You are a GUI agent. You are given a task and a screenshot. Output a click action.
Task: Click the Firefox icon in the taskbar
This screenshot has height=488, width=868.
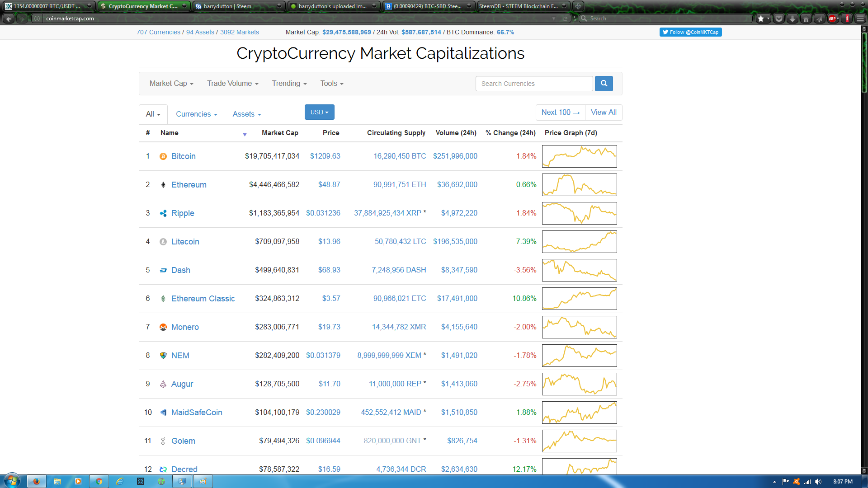coord(37,481)
